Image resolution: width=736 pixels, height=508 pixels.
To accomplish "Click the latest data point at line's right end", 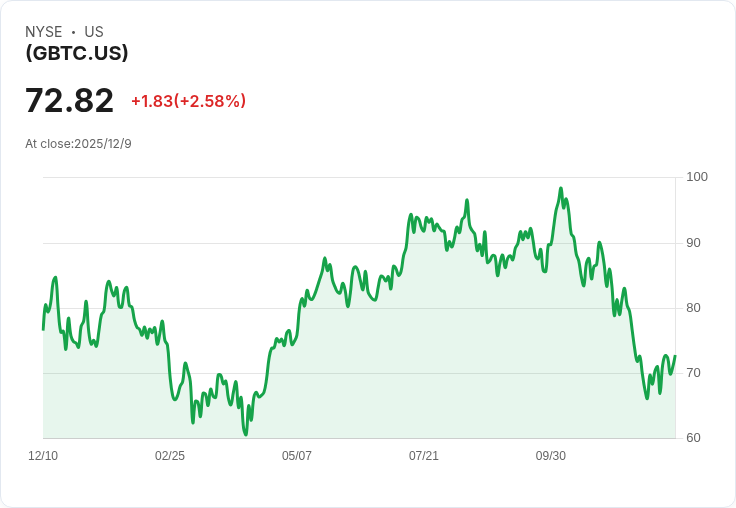I will [675, 356].
